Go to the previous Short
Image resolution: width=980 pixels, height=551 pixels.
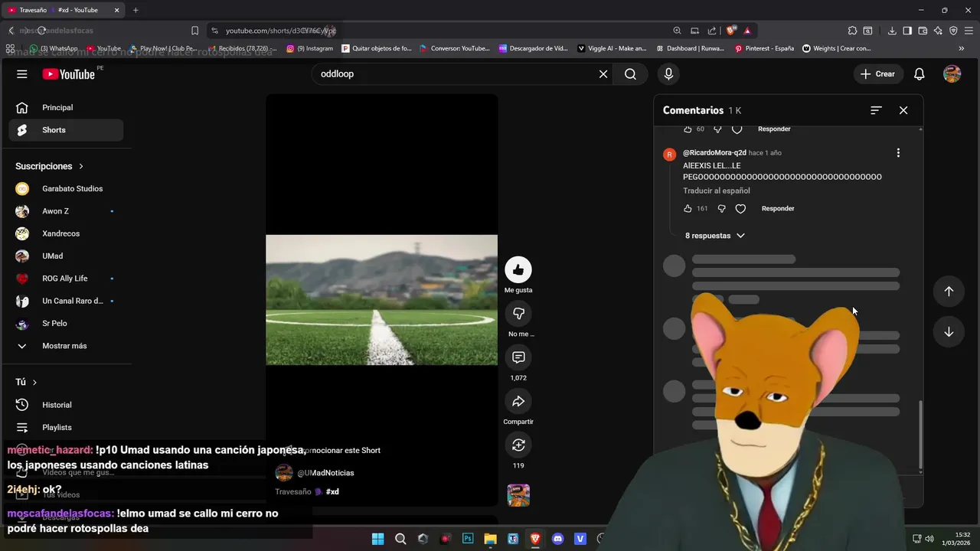(949, 292)
